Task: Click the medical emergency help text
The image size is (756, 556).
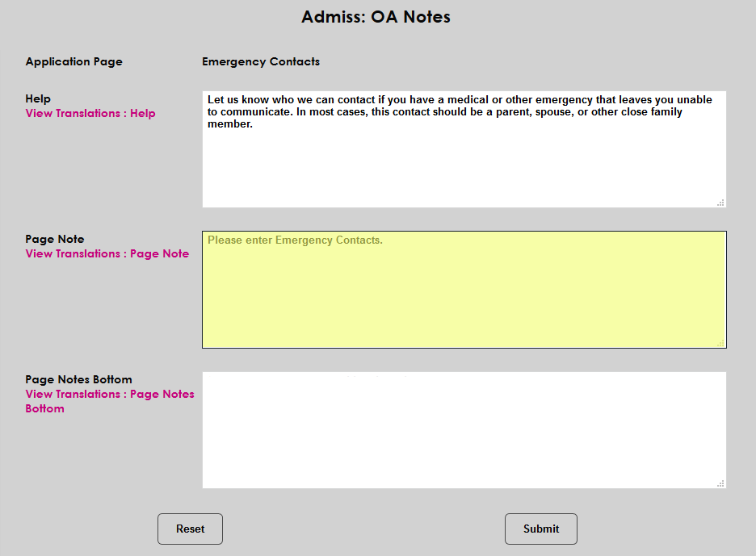Action: click(x=458, y=111)
